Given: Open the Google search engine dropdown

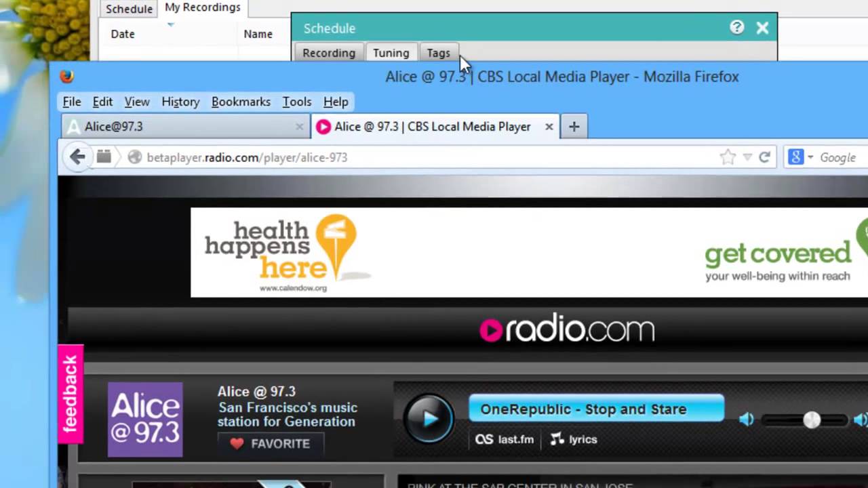Looking at the screenshot, I should click(800, 157).
